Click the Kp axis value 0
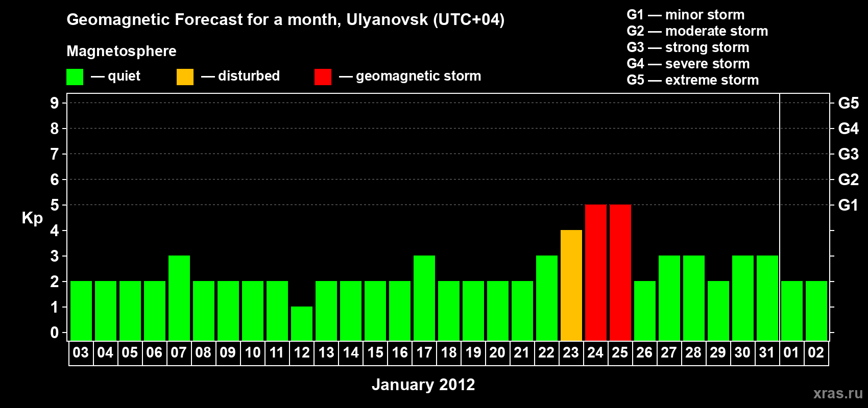The height and width of the screenshot is (408, 868). pos(55,333)
